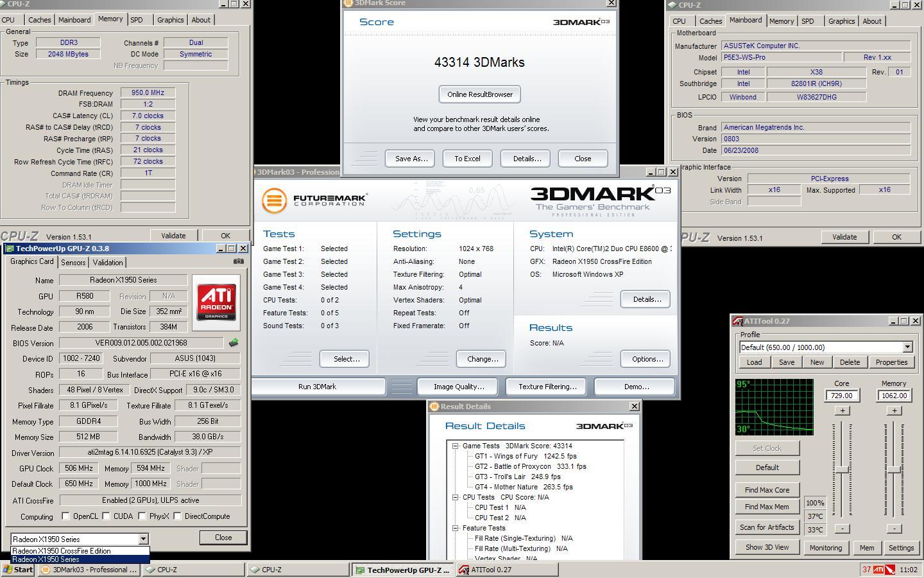The image size is (924, 578).
Task: Click the Memory clock slider in ATITool
Action: [x=895, y=469]
